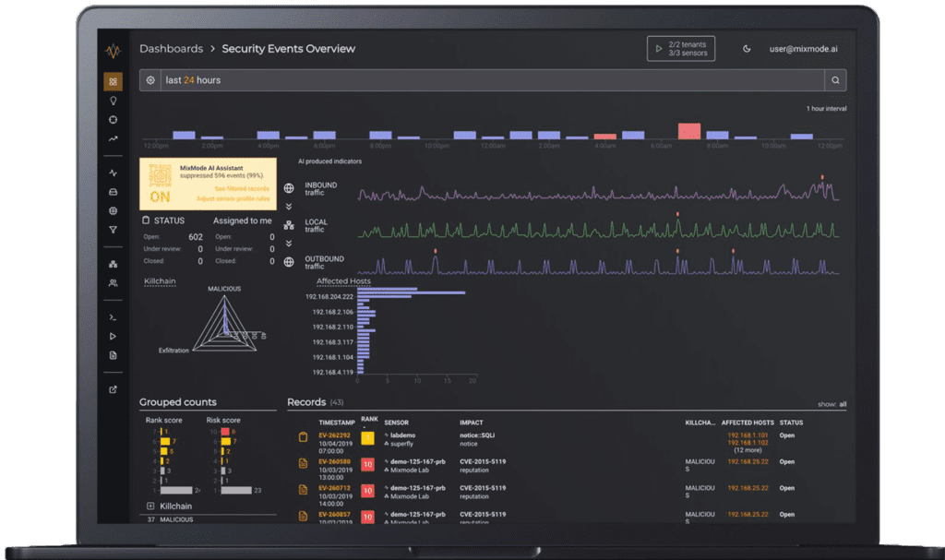The height and width of the screenshot is (560, 945).
Task: Click the INBOUND traffic globe icon
Action: [289, 189]
